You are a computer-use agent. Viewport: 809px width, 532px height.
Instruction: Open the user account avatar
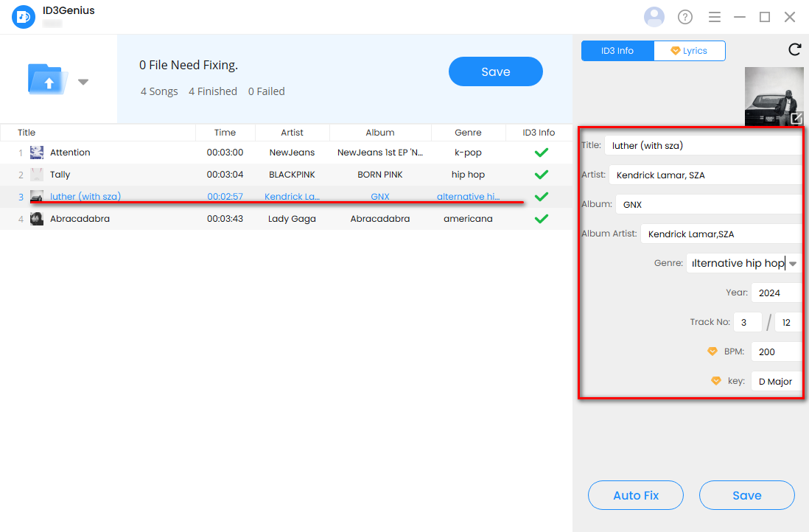pos(654,17)
